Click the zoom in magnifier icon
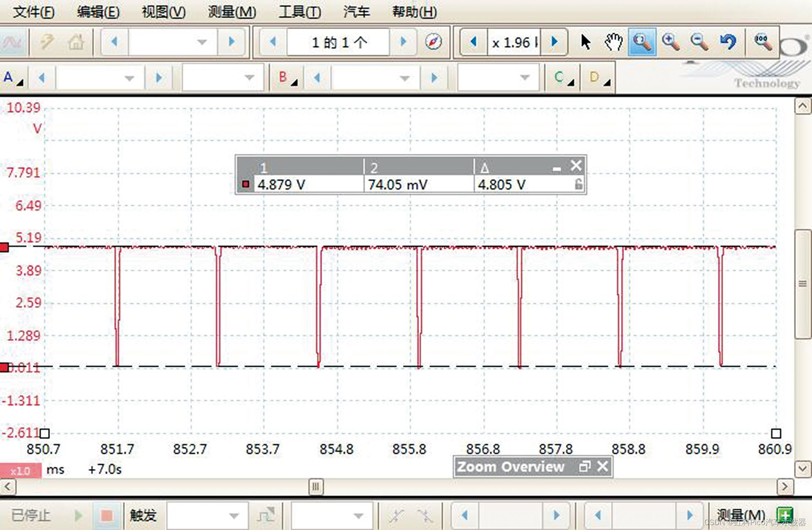 click(x=671, y=42)
